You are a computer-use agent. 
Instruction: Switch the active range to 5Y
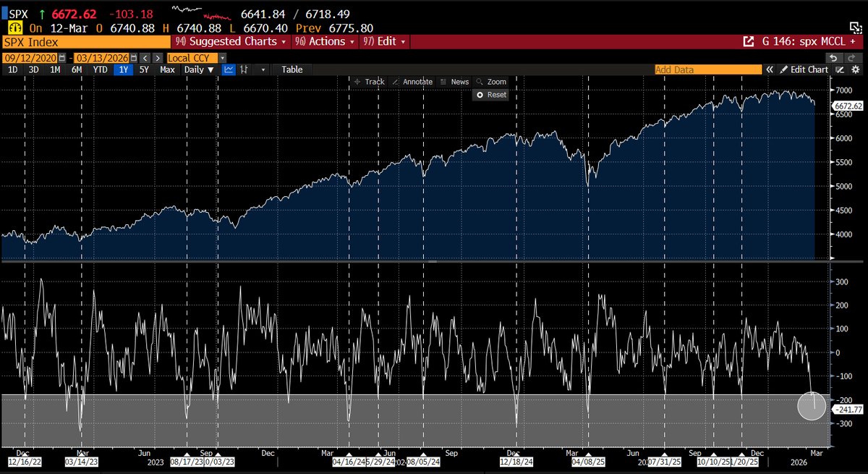point(145,69)
